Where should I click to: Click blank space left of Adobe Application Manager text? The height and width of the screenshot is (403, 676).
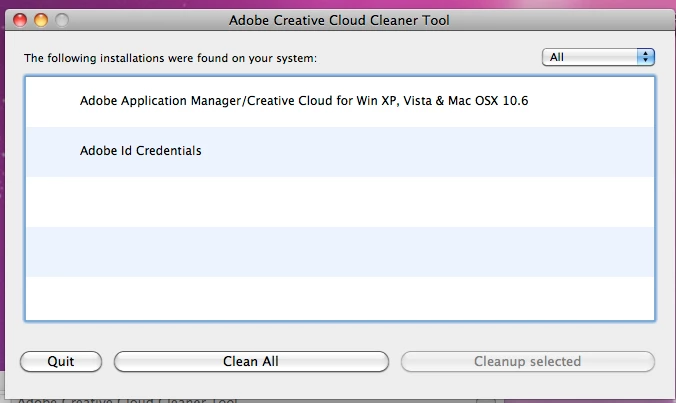(53, 102)
